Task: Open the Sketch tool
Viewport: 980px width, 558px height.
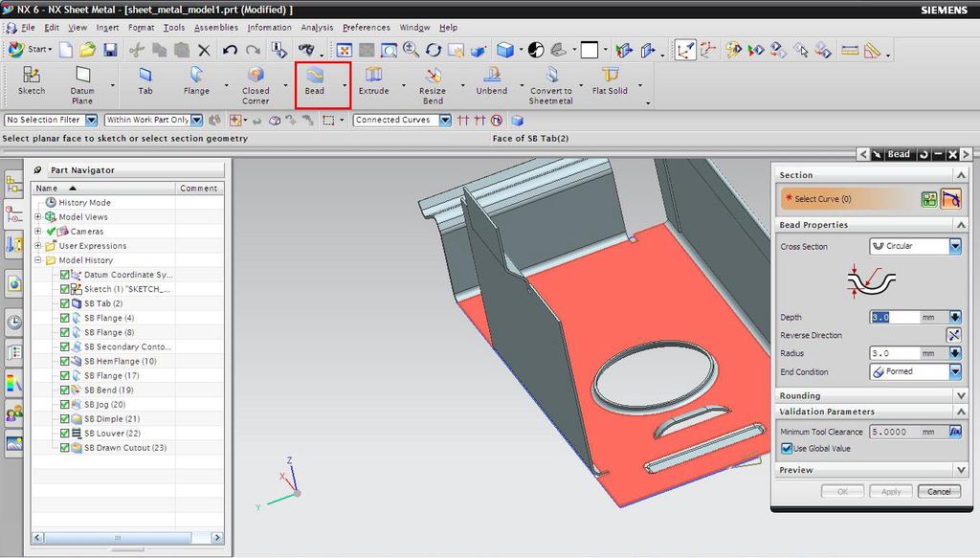Action: coord(32,82)
